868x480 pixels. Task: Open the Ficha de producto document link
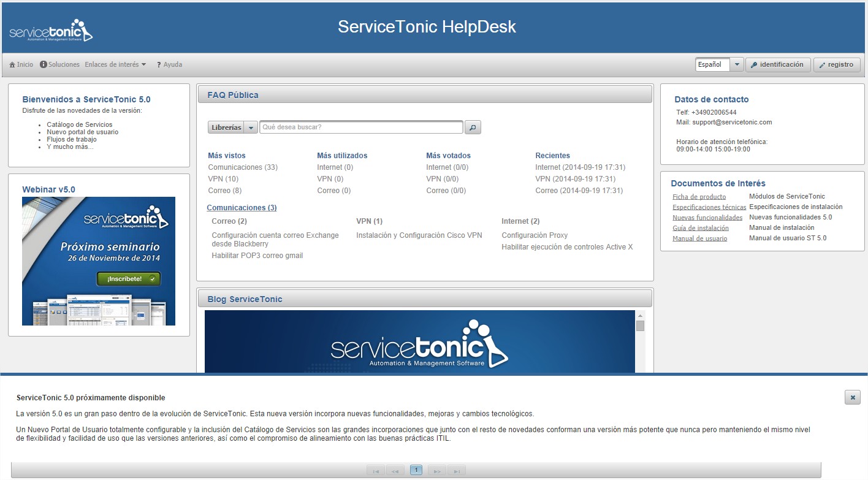point(699,197)
